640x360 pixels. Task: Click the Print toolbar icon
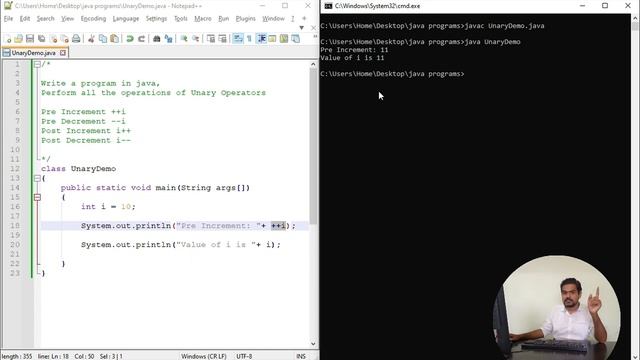76,39
